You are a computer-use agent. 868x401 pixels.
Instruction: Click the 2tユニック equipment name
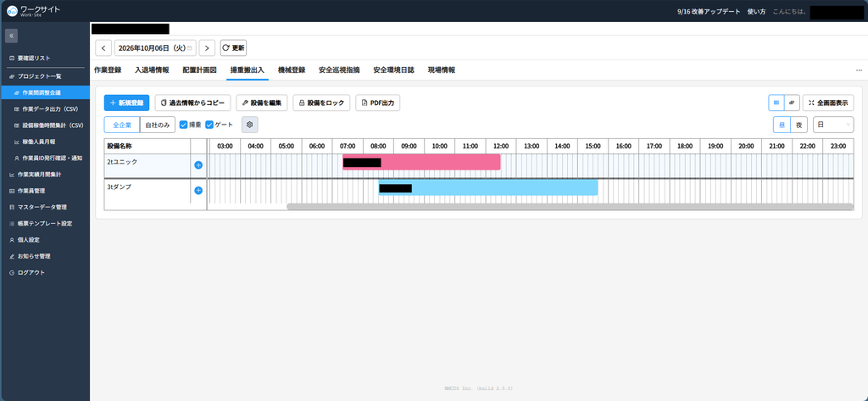coord(122,161)
